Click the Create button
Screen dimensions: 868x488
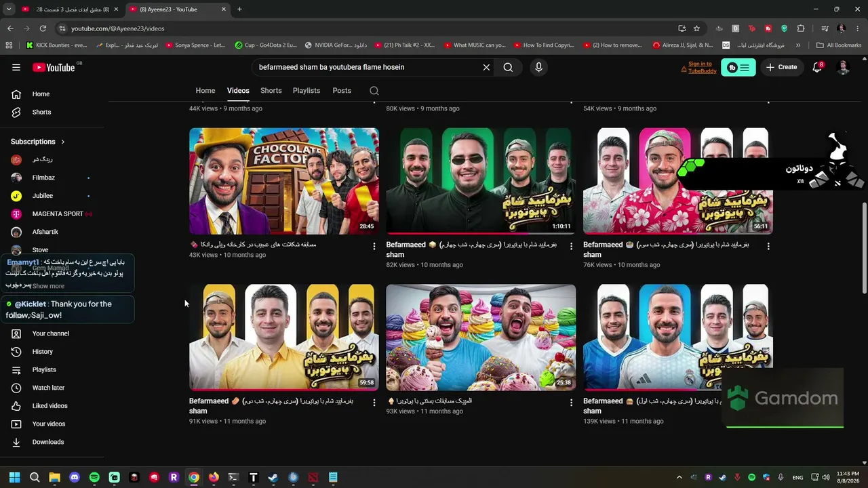coord(782,67)
